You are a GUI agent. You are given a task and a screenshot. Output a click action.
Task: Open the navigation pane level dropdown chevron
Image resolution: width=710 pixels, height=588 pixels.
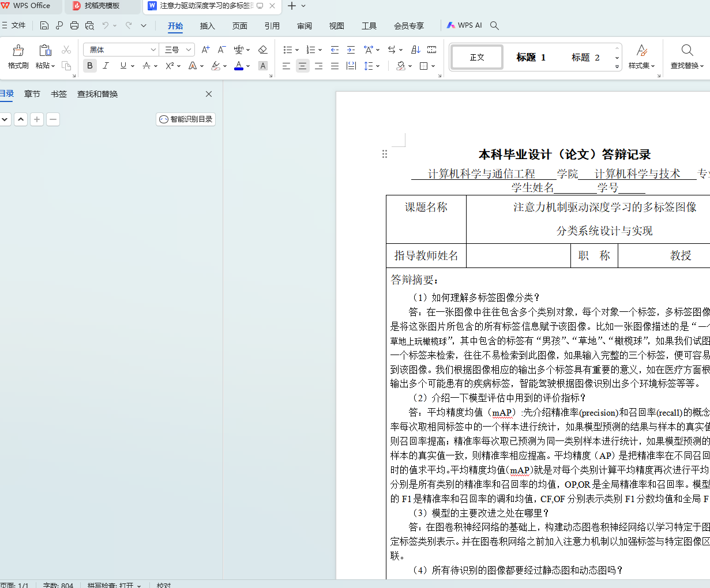click(5, 119)
